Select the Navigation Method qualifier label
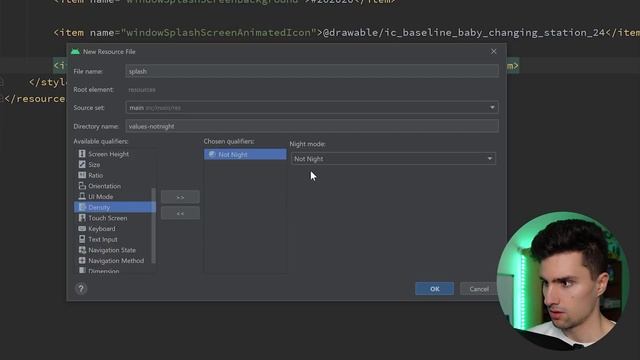Viewport: 640px width, 360px height. tap(116, 260)
